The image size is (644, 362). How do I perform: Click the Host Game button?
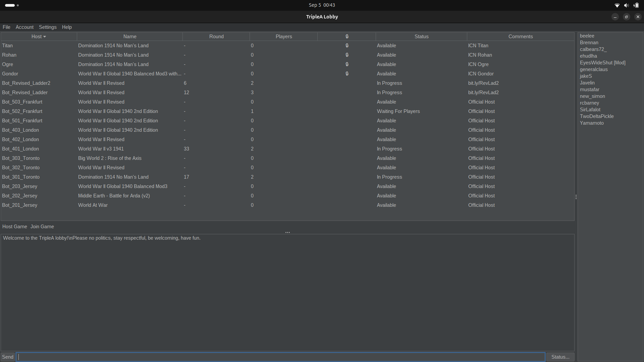tap(15, 227)
